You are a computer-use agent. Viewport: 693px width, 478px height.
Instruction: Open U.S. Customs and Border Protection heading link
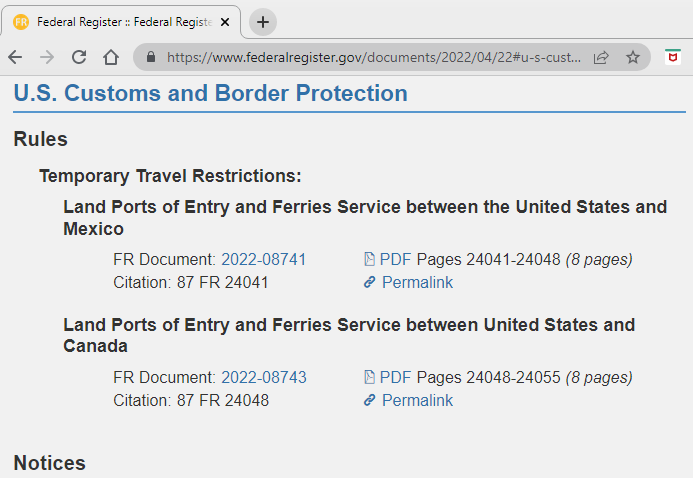click(x=210, y=93)
